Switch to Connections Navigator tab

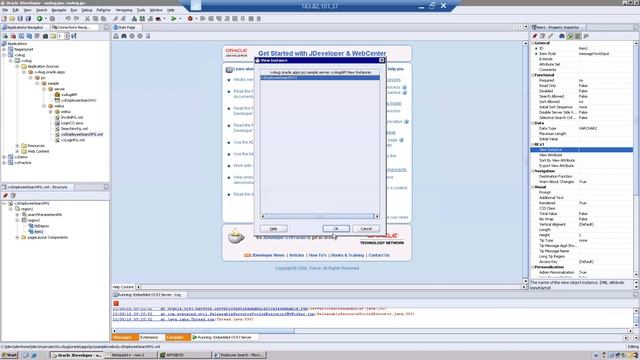tap(74, 27)
